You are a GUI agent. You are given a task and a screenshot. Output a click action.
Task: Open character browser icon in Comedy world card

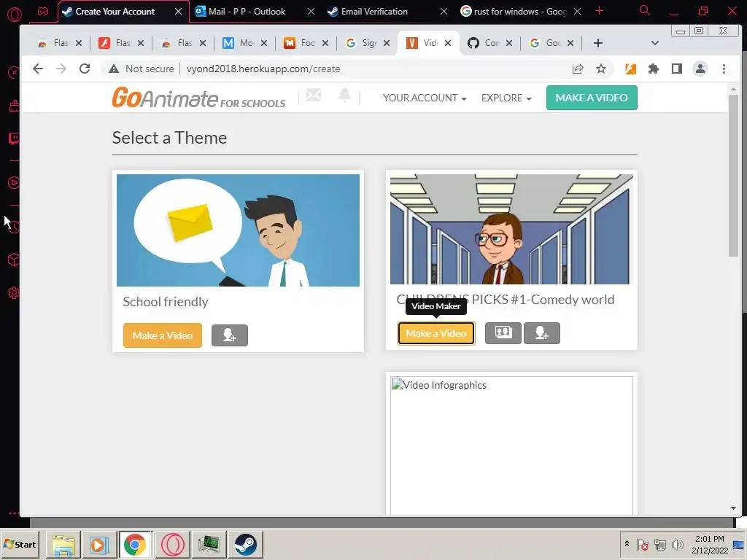click(x=503, y=332)
